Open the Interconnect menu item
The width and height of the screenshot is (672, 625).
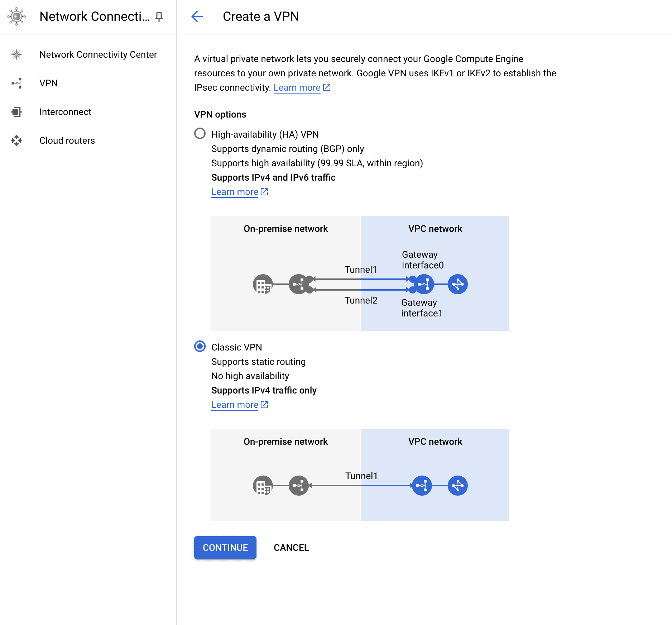(65, 112)
